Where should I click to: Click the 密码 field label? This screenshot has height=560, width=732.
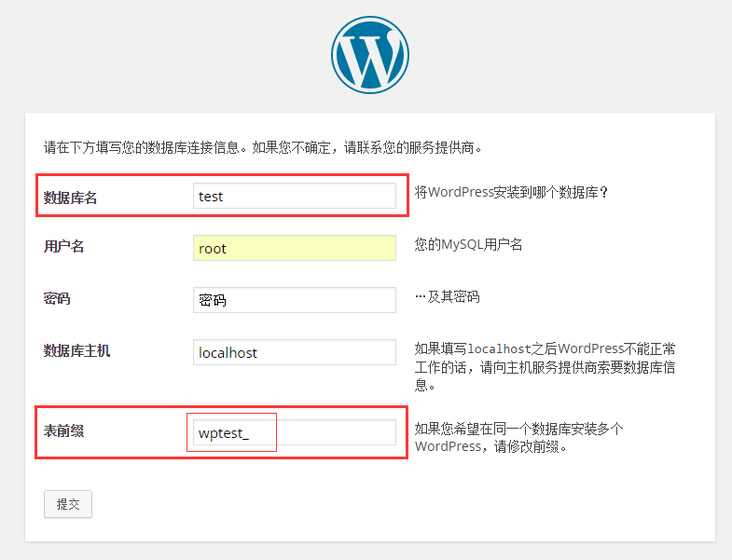[x=57, y=298]
